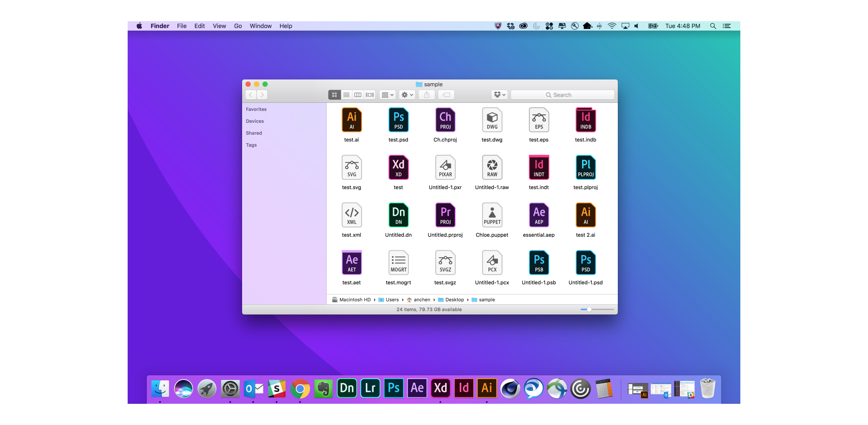Screen dimensions: 868x425
Task: Select the essential.aep After Effects project
Action: coord(539,215)
